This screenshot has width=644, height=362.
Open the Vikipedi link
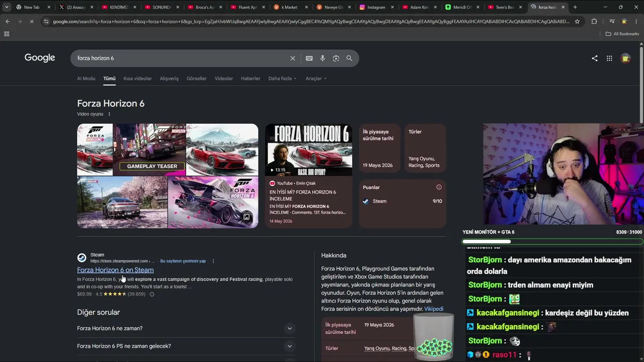pos(434,309)
